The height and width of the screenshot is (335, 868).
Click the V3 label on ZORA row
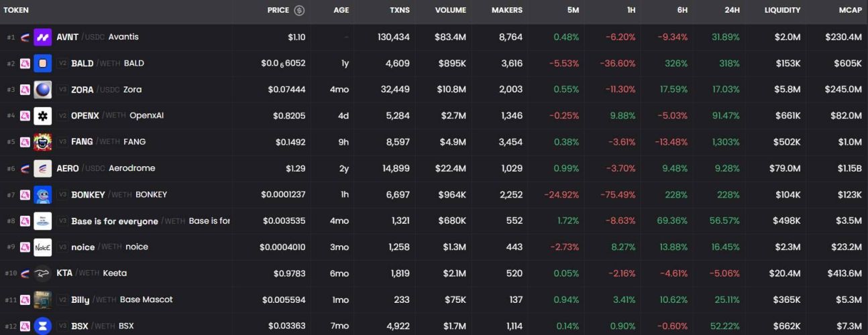click(x=62, y=90)
